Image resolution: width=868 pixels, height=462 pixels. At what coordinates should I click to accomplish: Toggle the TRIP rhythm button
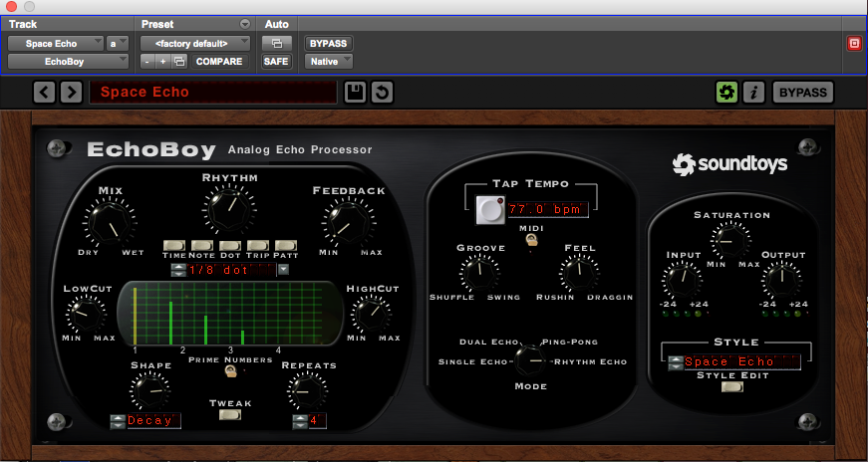click(x=257, y=245)
